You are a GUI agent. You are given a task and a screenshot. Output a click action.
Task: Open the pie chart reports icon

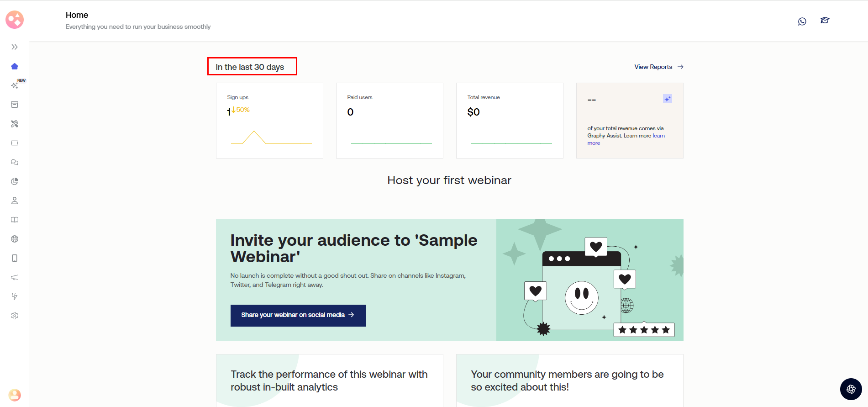point(15,181)
